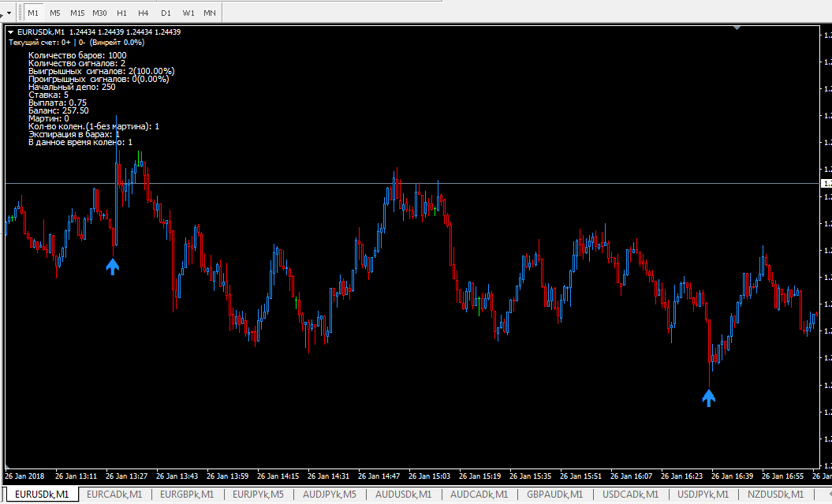This screenshot has width=832, height=504.
Task: Pick the MN monthly timeframe
Action: (210, 13)
